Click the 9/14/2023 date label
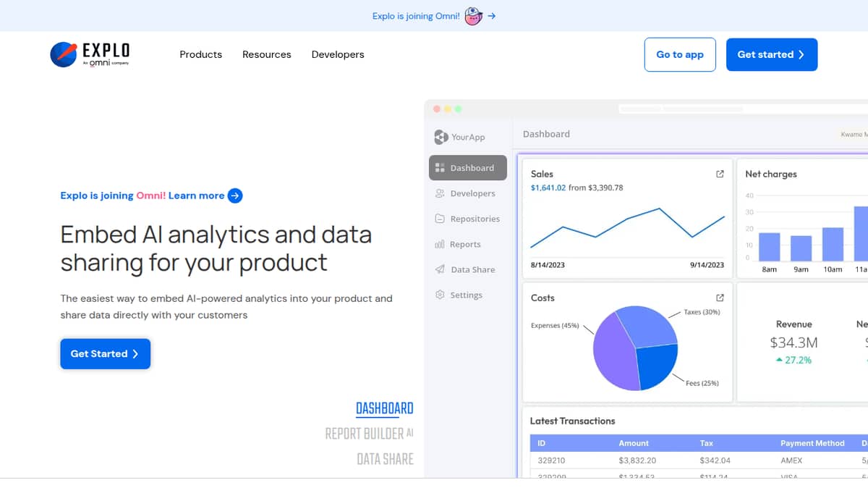The height and width of the screenshot is (488, 868). click(x=707, y=265)
